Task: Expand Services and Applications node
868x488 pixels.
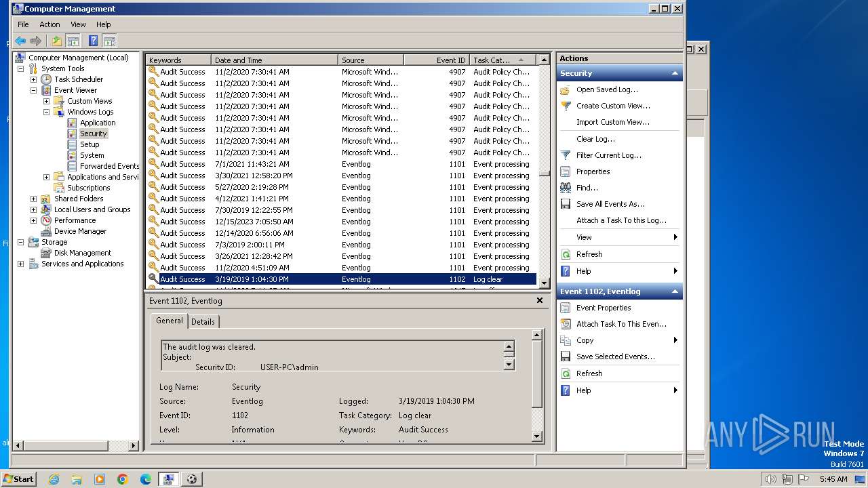Action: click(20, 264)
